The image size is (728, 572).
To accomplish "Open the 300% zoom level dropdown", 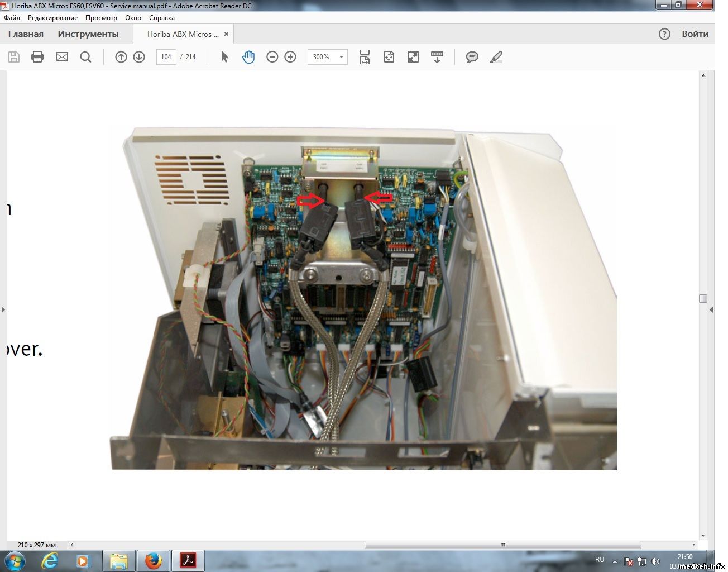I will point(341,57).
